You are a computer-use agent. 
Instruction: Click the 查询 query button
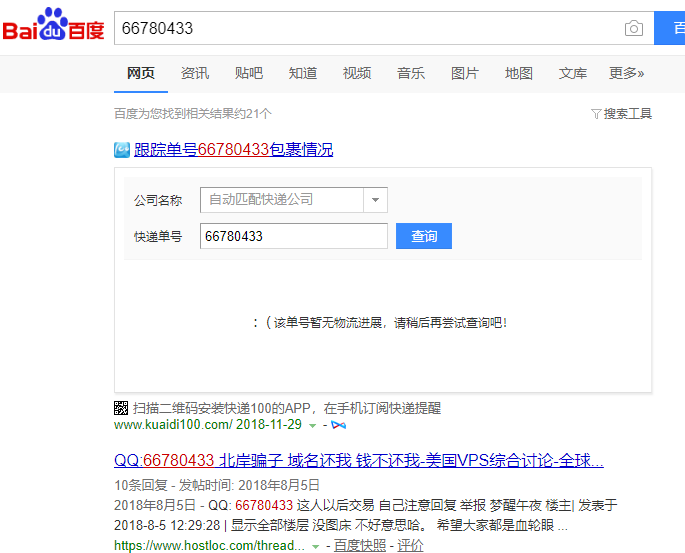(x=424, y=236)
